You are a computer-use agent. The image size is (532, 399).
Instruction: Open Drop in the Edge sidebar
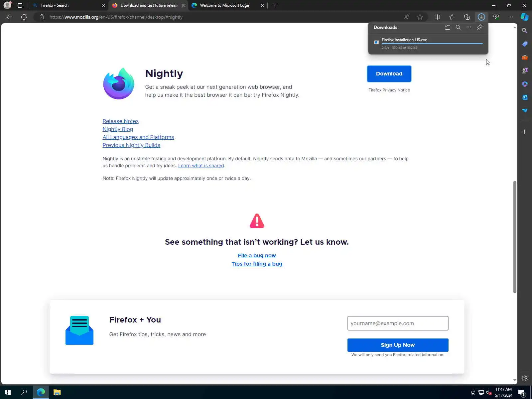click(x=525, y=110)
